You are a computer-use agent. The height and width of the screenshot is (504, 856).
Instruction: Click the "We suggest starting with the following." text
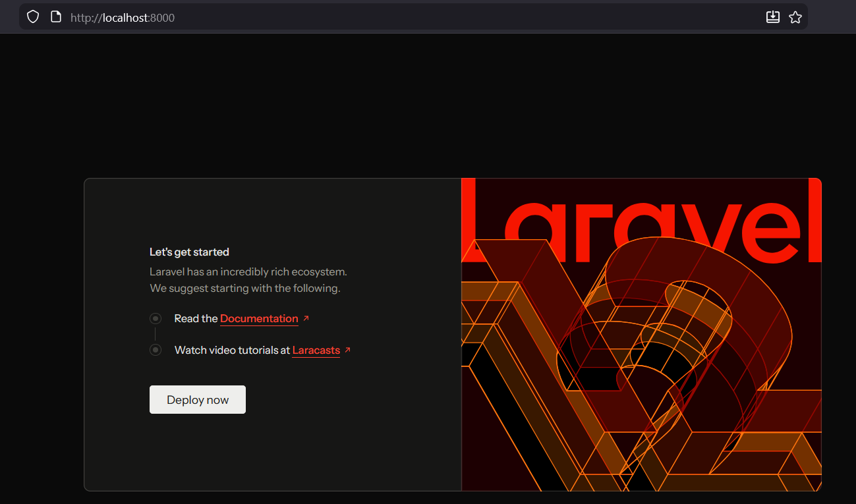tap(245, 289)
